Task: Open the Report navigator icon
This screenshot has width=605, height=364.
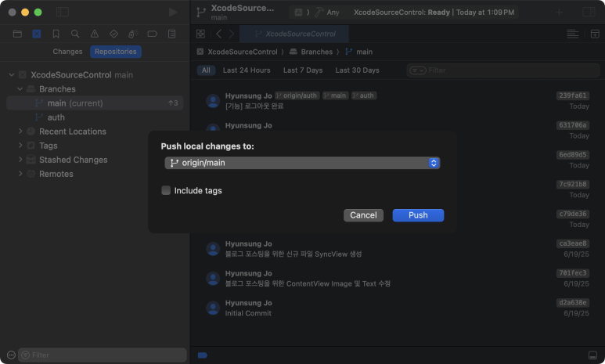Action: pos(171,34)
